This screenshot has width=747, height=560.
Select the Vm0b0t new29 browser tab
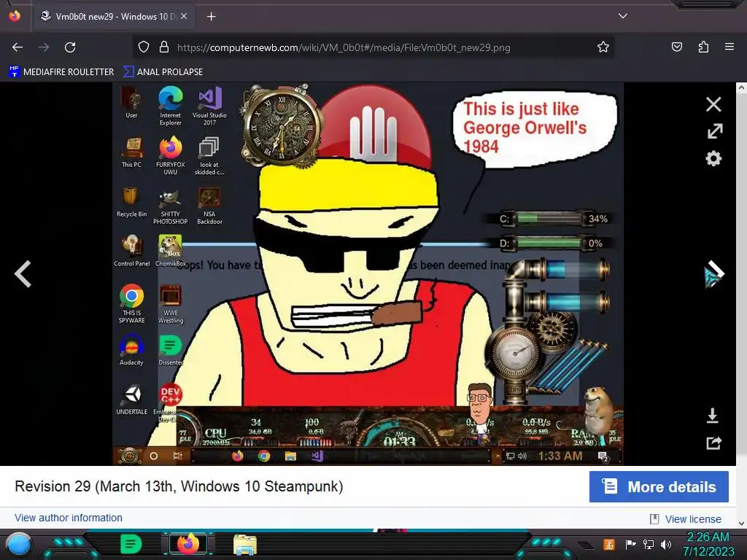(115, 16)
